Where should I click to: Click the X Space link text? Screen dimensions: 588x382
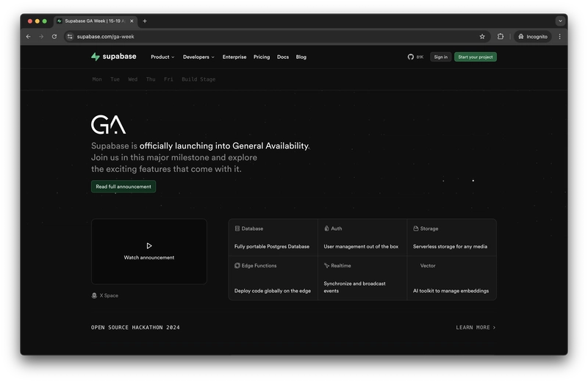[109, 295]
